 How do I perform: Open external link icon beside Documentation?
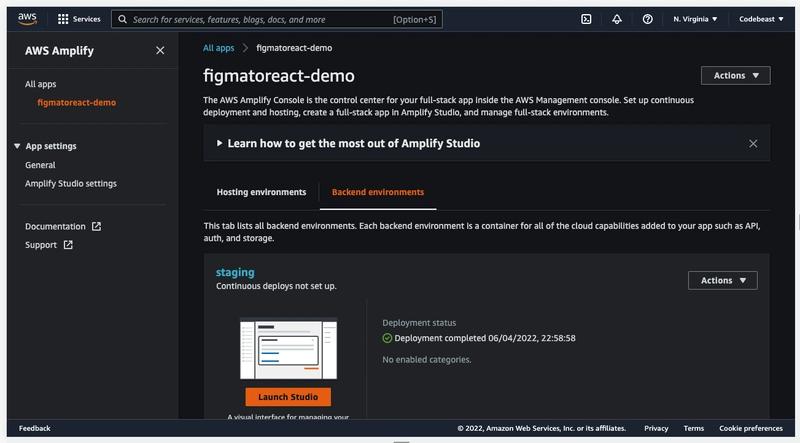96,226
